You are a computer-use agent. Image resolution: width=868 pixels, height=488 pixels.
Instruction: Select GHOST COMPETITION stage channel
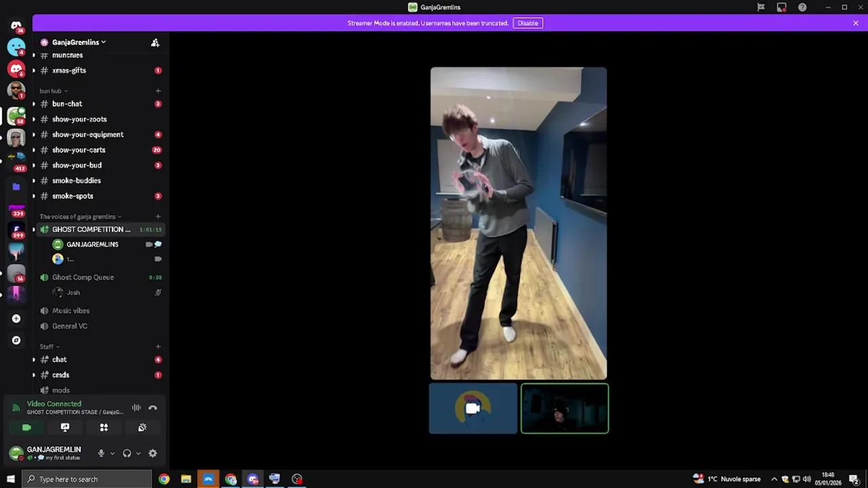pyautogui.click(x=100, y=230)
